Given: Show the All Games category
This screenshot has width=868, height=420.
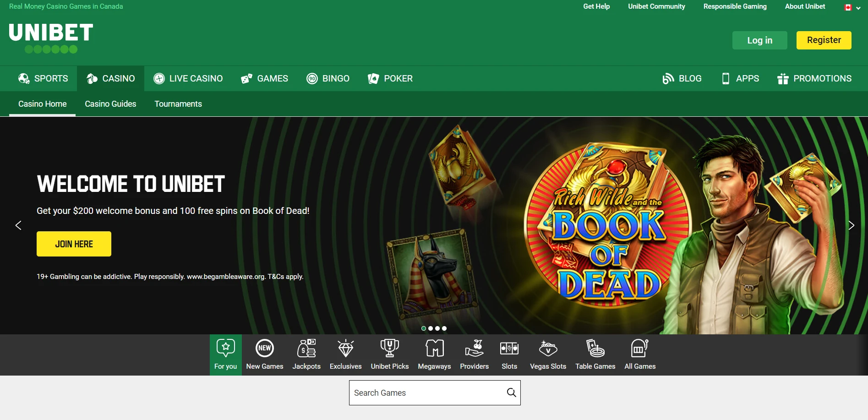Looking at the screenshot, I should click(640, 355).
